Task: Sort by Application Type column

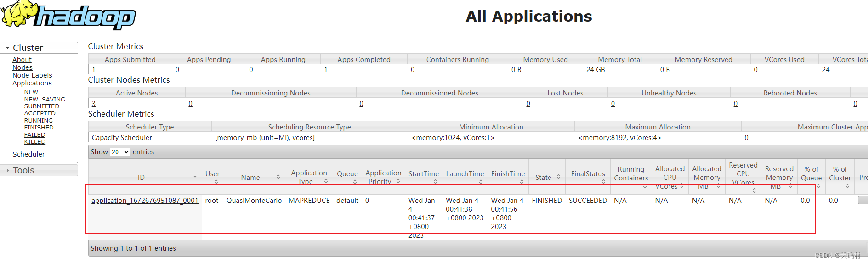Action: [308, 177]
